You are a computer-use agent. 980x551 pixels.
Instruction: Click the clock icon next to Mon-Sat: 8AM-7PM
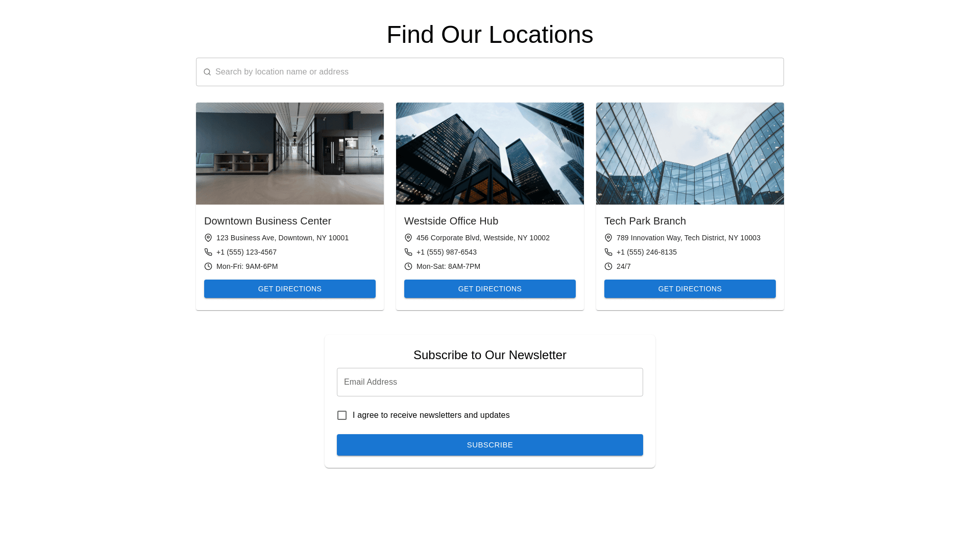[x=408, y=266]
